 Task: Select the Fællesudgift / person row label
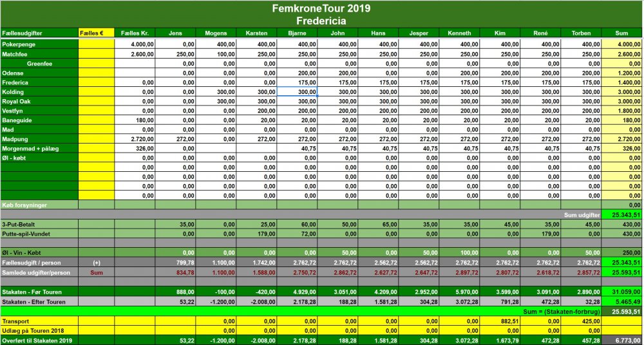39,262
